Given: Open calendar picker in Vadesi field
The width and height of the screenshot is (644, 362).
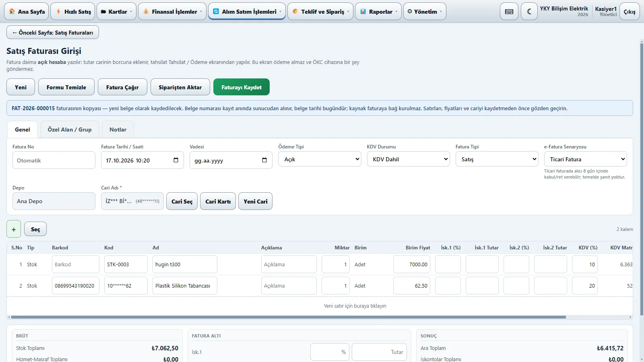Looking at the screenshot, I should [x=264, y=160].
